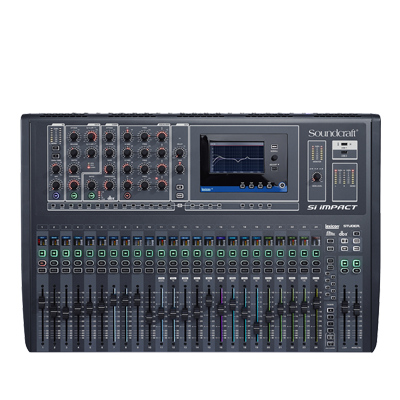The height and width of the screenshot is (400, 400).
Task: Click the fader handle on green-lit channel 22
Action: (292, 306)
